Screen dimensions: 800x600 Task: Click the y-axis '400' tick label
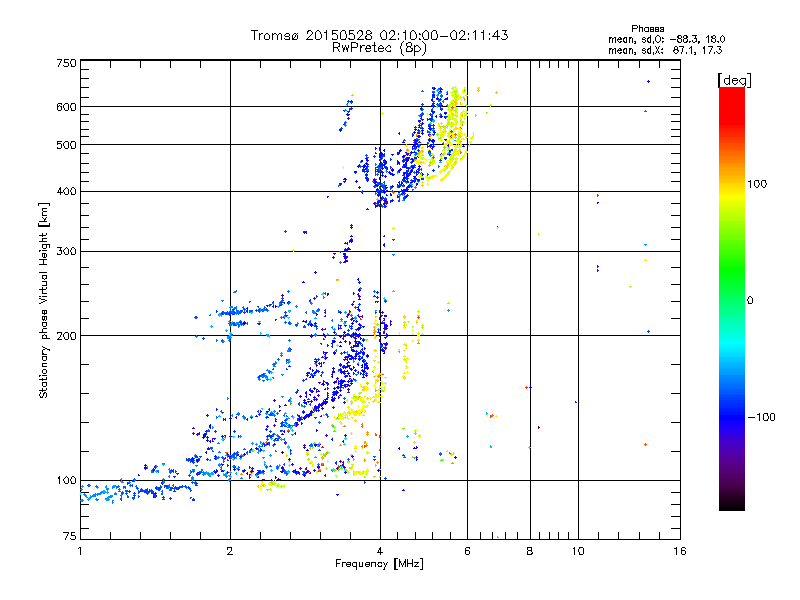tap(66, 192)
